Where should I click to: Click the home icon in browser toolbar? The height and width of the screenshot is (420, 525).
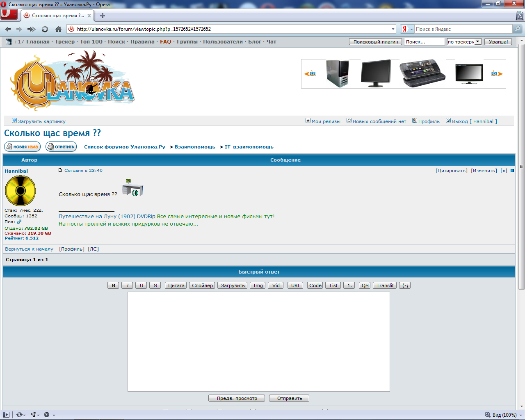tap(57, 29)
